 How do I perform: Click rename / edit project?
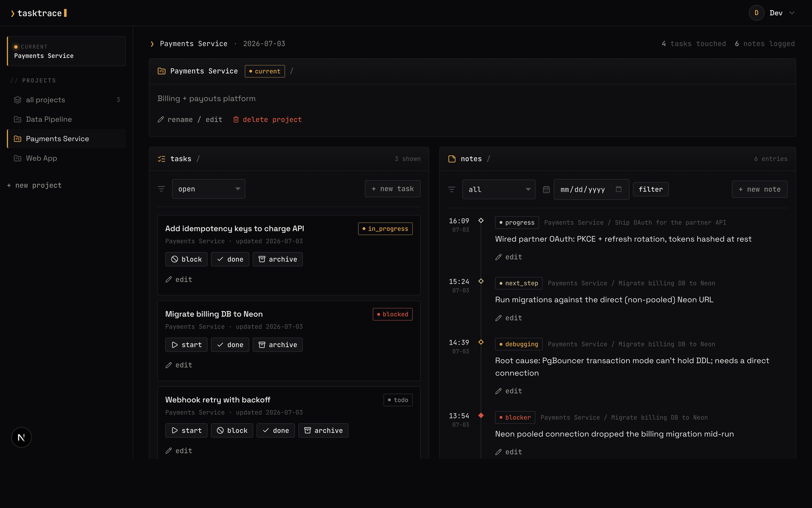190,120
